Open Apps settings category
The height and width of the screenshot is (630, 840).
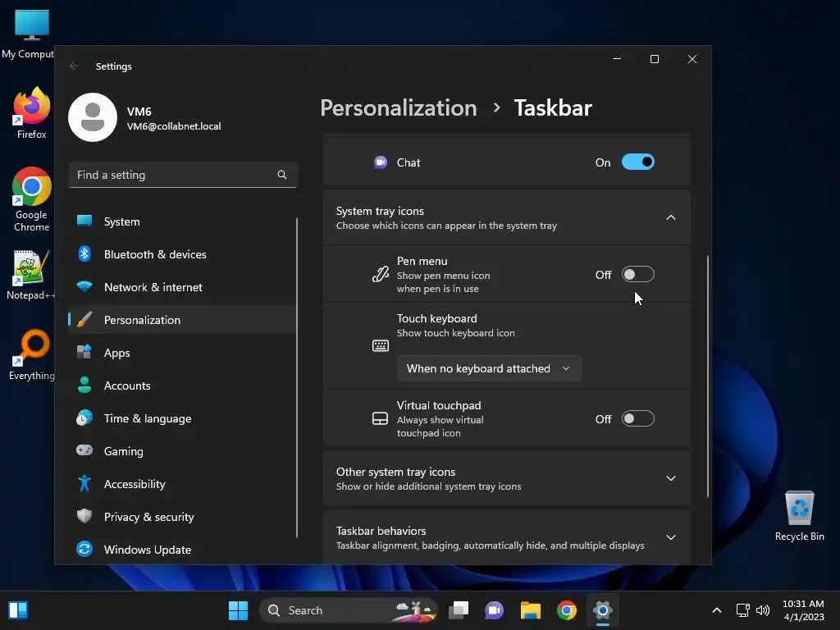[x=182, y=353]
